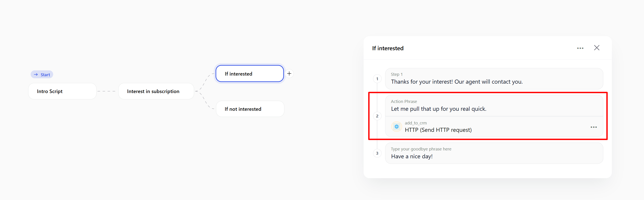Select the If interested node on canvas
Screen dimensions: 644x200
(249, 73)
